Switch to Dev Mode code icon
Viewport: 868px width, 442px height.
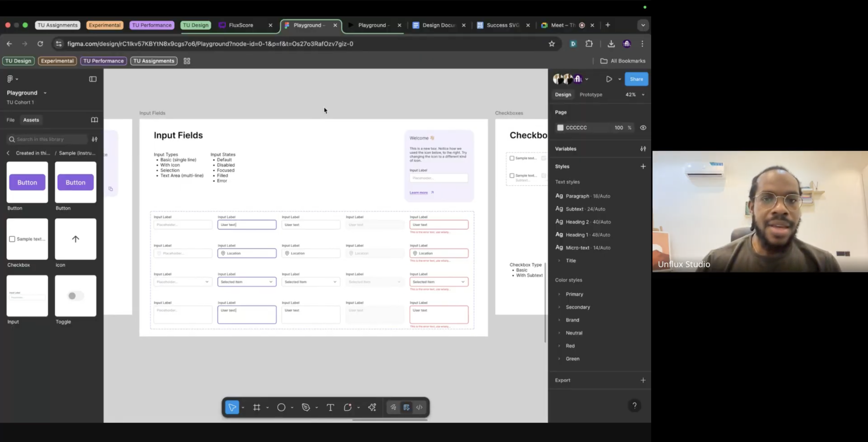(x=419, y=407)
